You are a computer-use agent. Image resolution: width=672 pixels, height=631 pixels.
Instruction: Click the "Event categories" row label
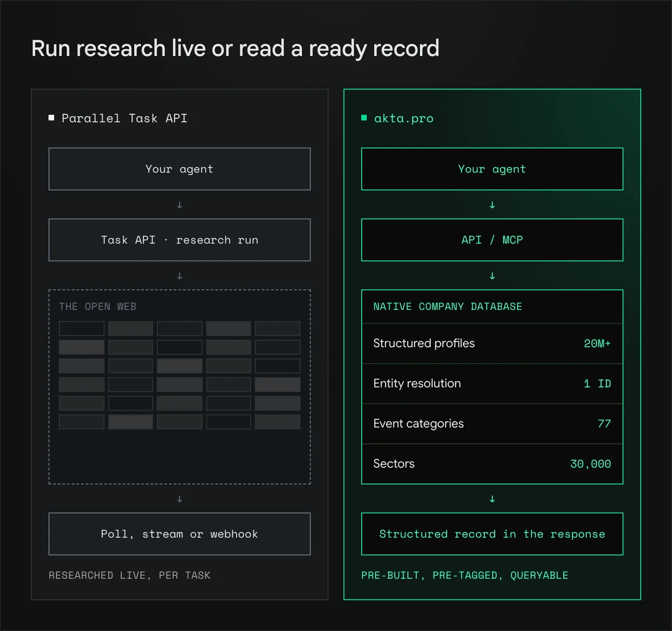pyautogui.click(x=419, y=424)
